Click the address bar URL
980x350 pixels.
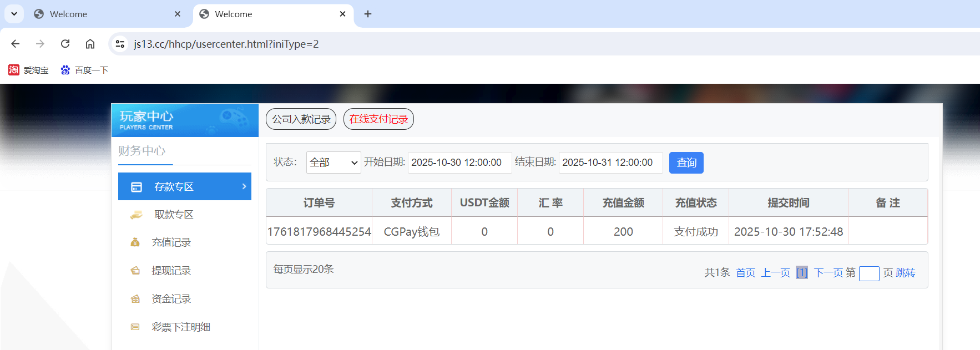tap(226, 44)
